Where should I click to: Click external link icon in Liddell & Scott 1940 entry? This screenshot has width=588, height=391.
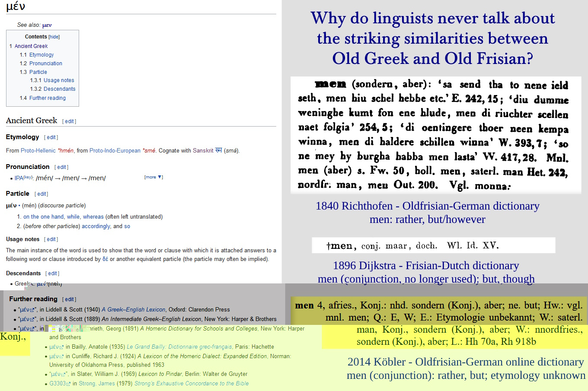pyautogui.click(x=32, y=310)
